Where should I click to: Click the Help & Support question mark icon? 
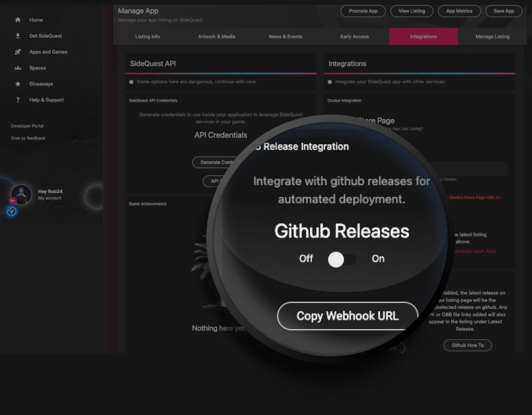click(x=18, y=100)
